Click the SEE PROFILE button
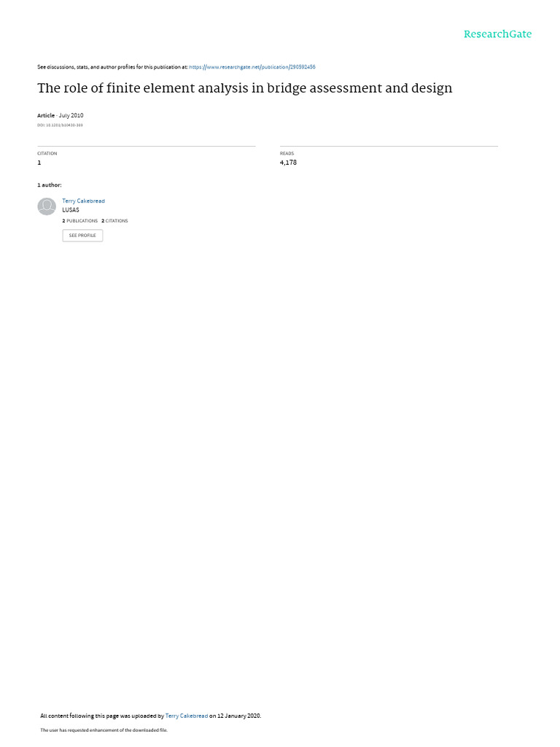 tap(82, 236)
